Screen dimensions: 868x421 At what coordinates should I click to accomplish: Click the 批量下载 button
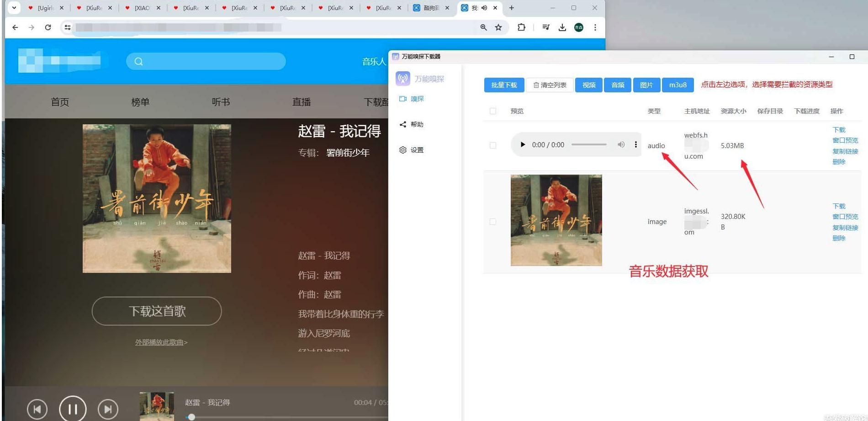click(x=504, y=85)
